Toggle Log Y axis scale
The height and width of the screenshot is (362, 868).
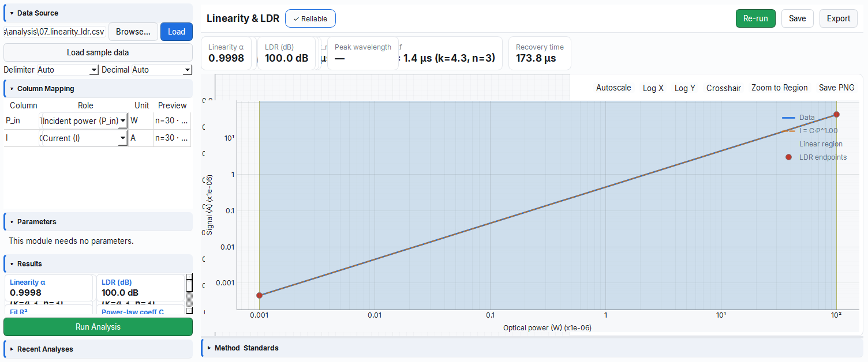coord(685,88)
